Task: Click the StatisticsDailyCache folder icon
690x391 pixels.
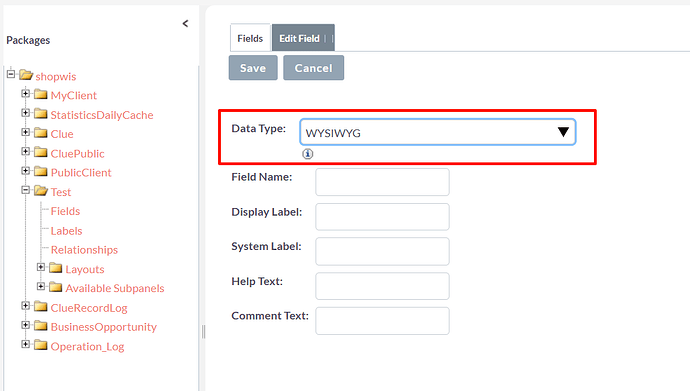Action: [x=40, y=114]
